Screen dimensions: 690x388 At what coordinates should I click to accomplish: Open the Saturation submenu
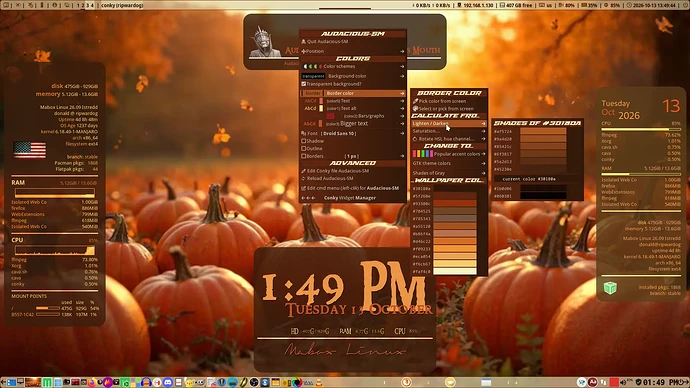pyautogui.click(x=449, y=131)
